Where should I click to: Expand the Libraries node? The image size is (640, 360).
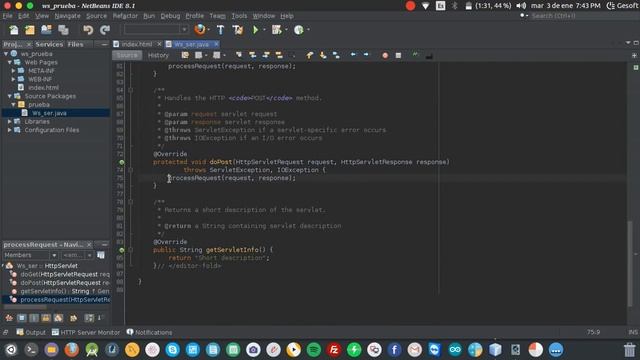click(9, 121)
